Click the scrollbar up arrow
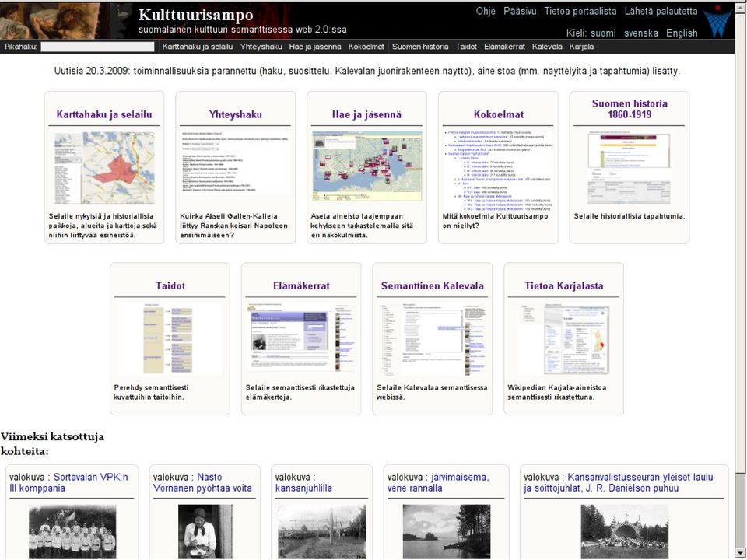Image resolution: width=747 pixels, height=560 pixels. [739, 7]
